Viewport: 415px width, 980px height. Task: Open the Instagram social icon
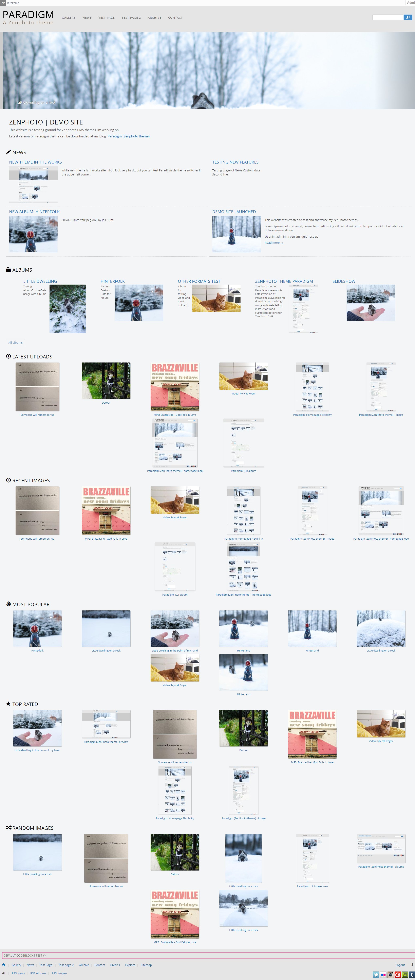390,975
